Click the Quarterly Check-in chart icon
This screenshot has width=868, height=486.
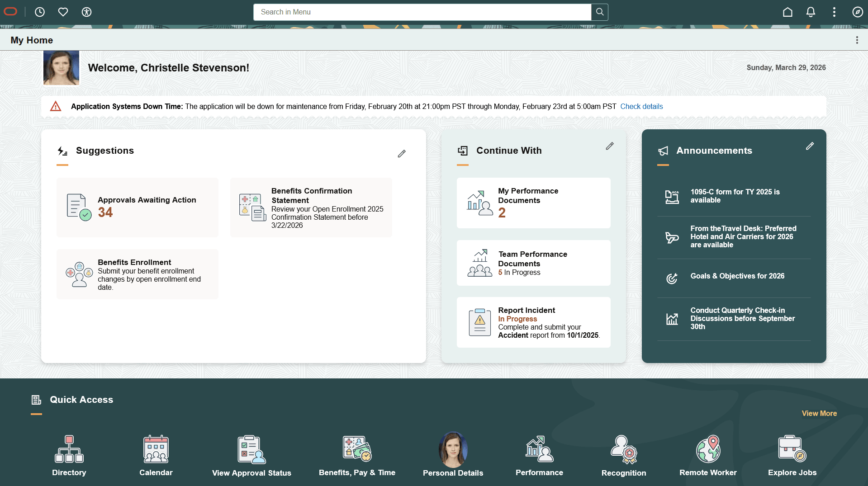672,319
